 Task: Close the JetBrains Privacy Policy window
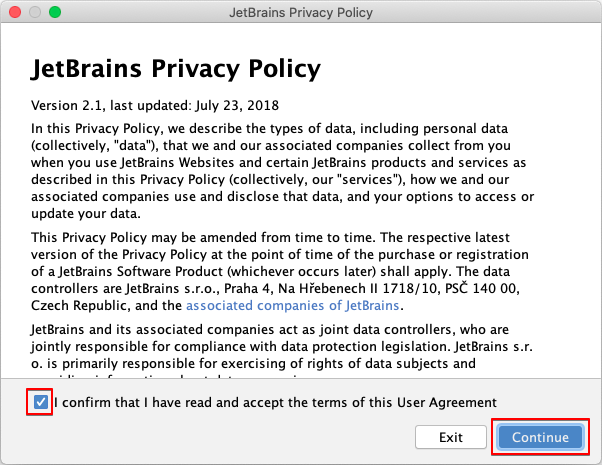15,12
